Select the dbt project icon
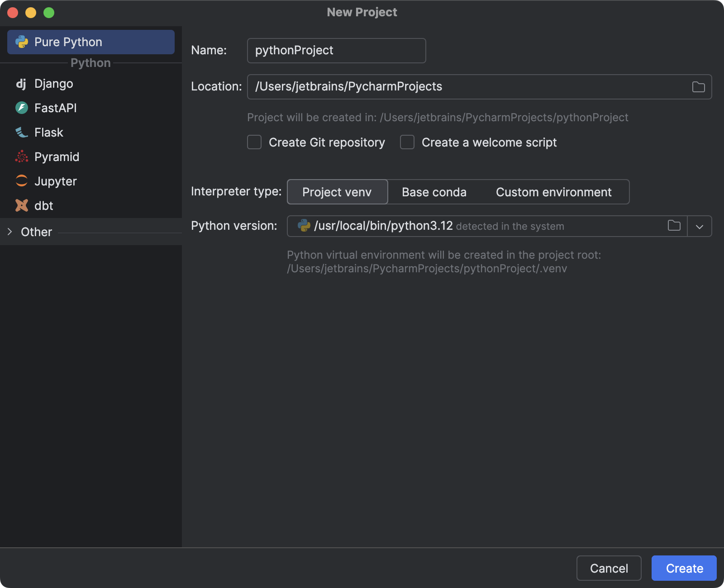 (x=21, y=205)
